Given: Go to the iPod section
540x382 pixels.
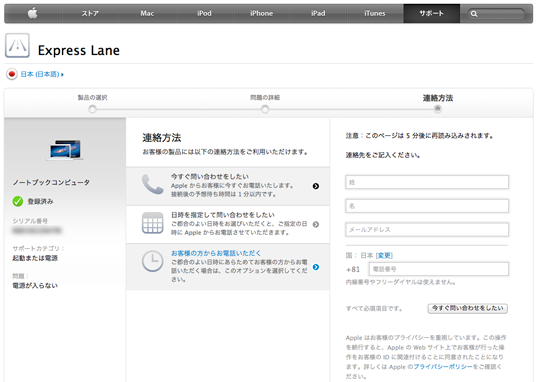Looking at the screenshot, I should pyautogui.click(x=204, y=13).
